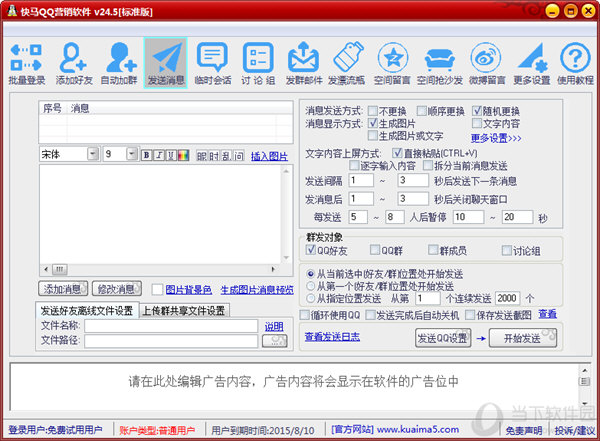
Task: Check the 顺序更换 option
Action: point(422,111)
